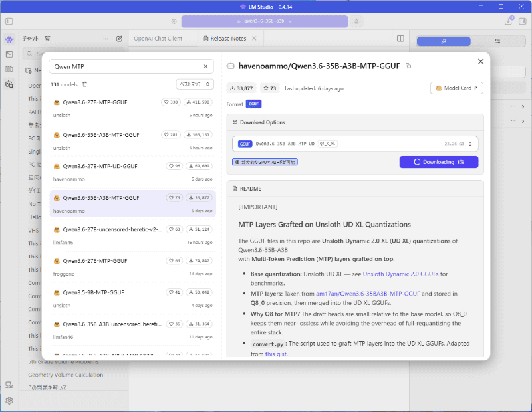Click the 33,877 downloads count badge
The width and height of the screenshot is (532, 412).
[x=241, y=88]
